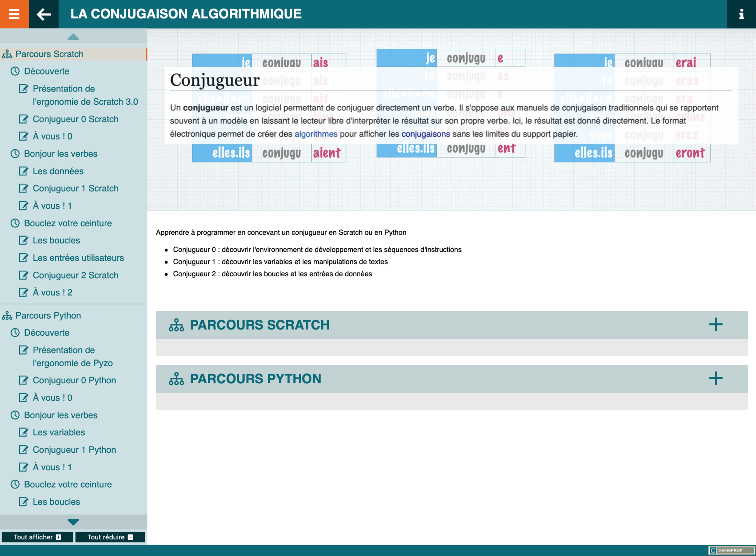This screenshot has width=756, height=556.
Task: Click the hierarchy icon in Parcours Python banner
Action: tap(176, 379)
